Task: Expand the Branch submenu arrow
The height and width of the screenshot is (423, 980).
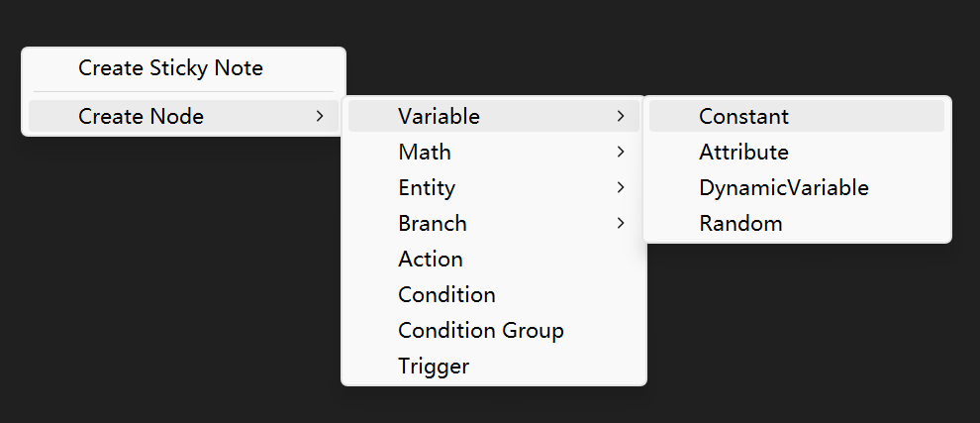Action: point(621,223)
